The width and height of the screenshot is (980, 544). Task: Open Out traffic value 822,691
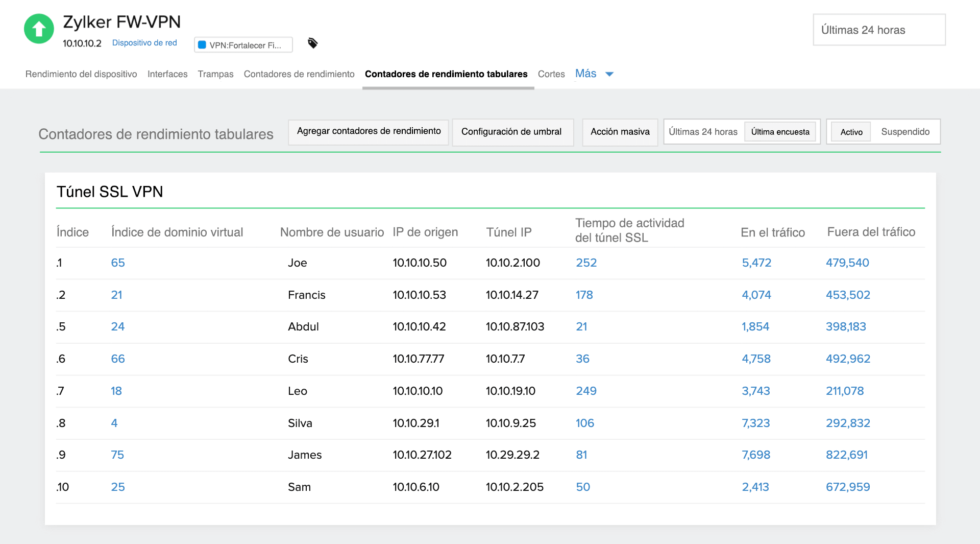pyautogui.click(x=847, y=455)
